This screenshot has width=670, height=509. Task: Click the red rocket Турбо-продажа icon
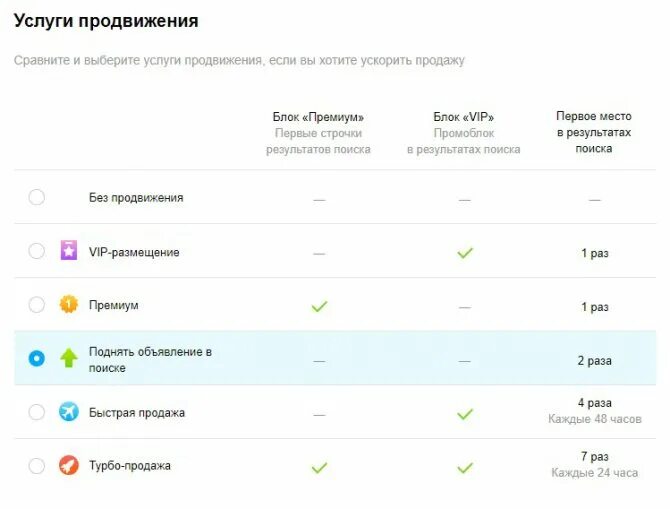coord(69,465)
